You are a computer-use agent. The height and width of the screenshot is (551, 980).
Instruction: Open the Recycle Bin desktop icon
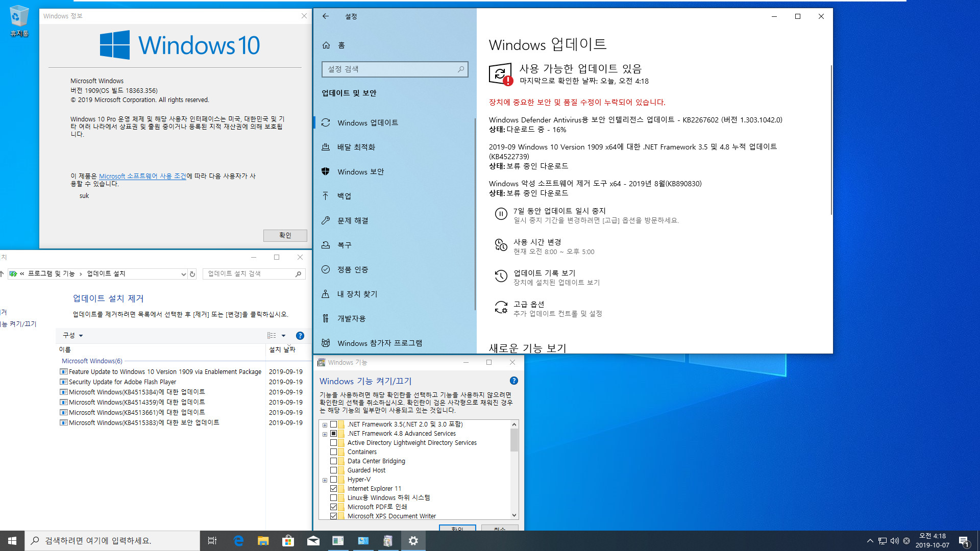click(x=19, y=21)
